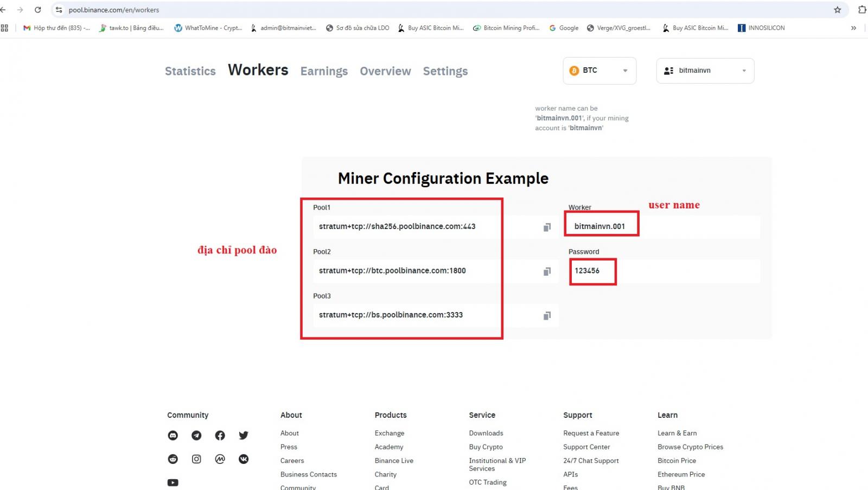This screenshot has height=490, width=868.
Task: Open the Telegram community icon
Action: (196, 435)
